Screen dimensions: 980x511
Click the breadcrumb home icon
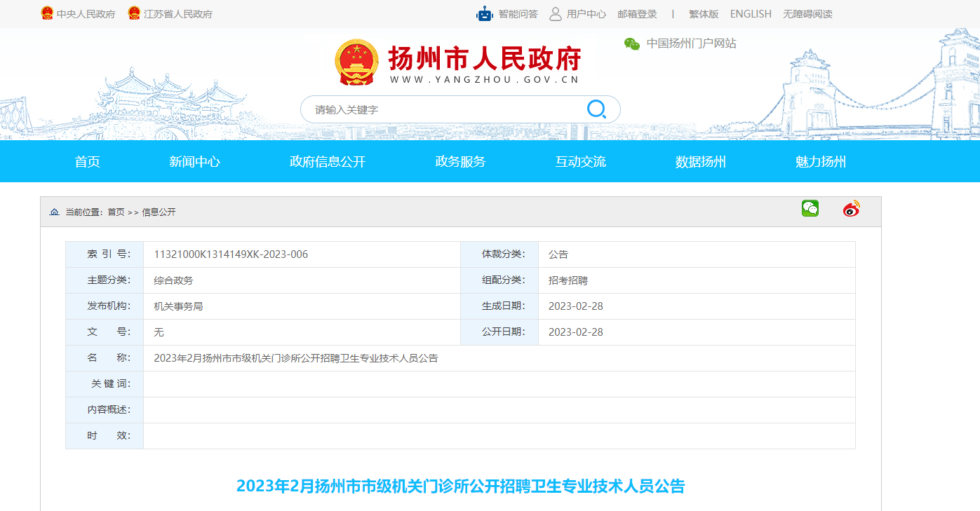click(55, 212)
